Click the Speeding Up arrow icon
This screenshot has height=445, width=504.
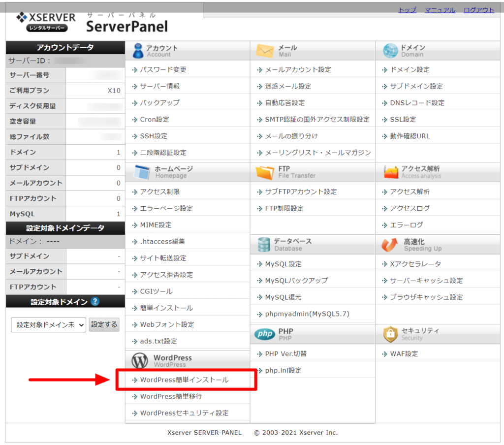390,245
